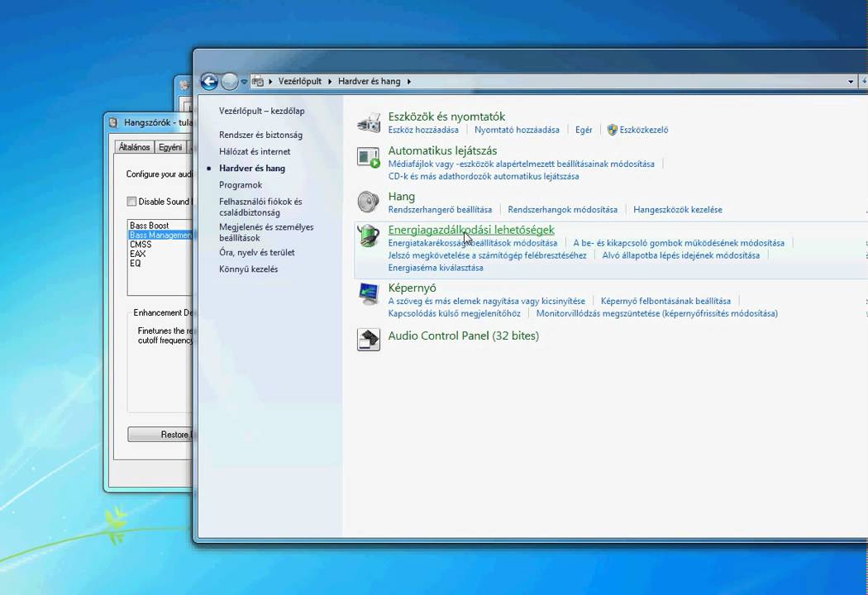The width and height of the screenshot is (868, 595).
Task: Click Monitorvillódzás megszüntetése link
Action: click(x=657, y=314)
